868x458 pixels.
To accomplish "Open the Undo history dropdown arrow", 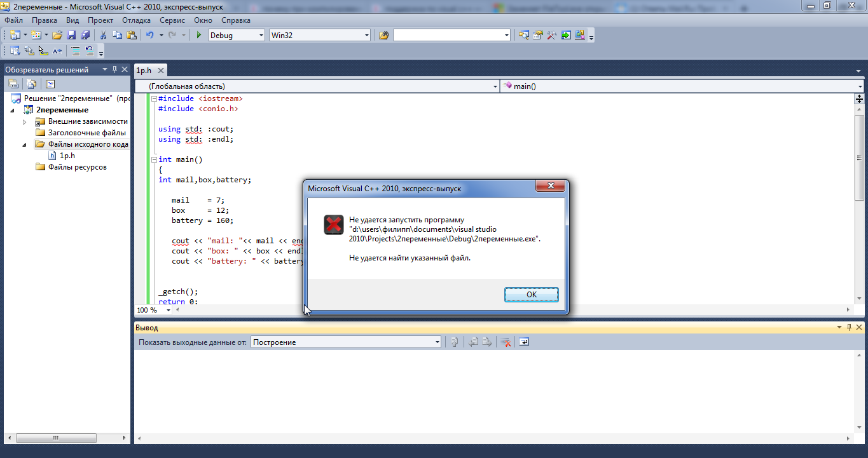I will tap(161, 35).
